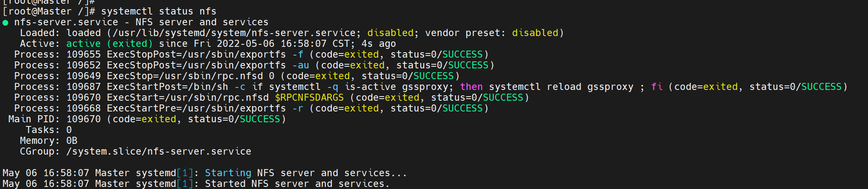Click the yellow 'disabled' after nfs-server.service path

click(390, 33)
